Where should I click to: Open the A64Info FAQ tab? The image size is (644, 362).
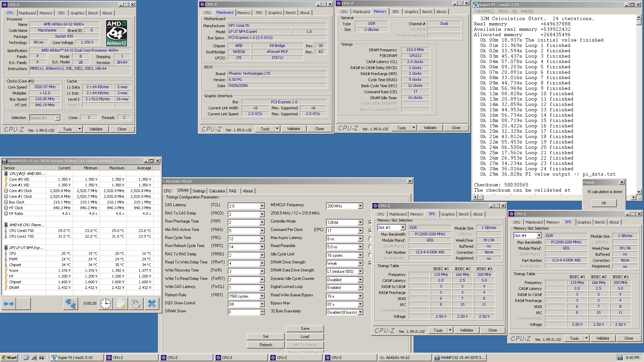232,191
